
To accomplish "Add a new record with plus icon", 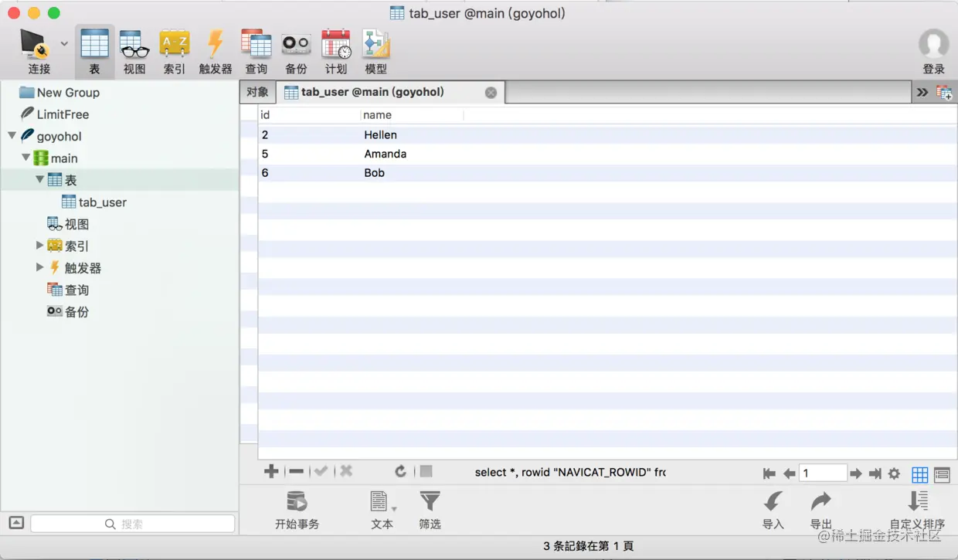I will [271, 471].
